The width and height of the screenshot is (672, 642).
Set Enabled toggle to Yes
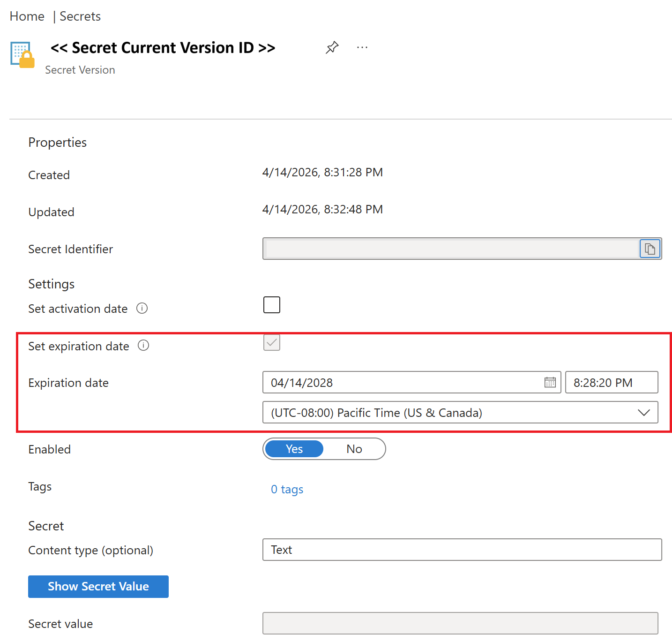point(294,449)
